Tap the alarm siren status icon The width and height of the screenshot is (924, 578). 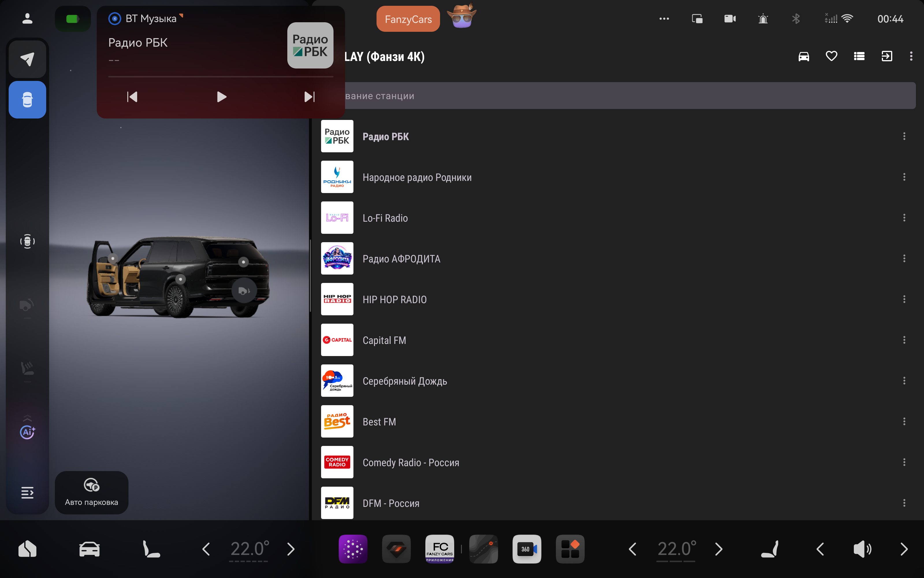[763, 19]
